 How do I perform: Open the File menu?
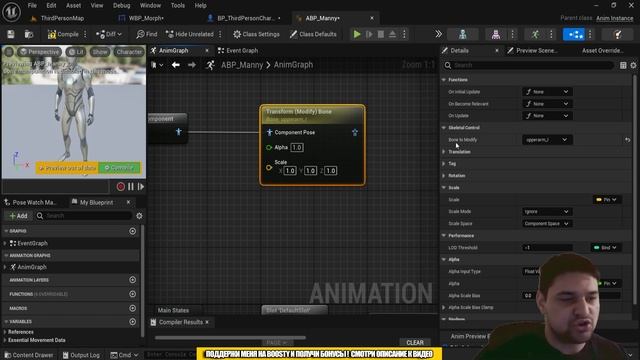[32, 5]
